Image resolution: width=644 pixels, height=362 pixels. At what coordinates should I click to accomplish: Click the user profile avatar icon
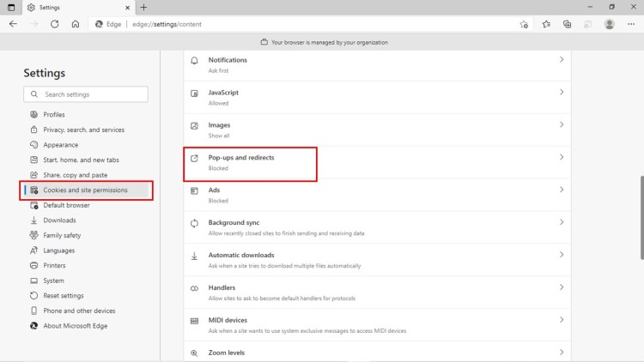[x=610, y=24]
